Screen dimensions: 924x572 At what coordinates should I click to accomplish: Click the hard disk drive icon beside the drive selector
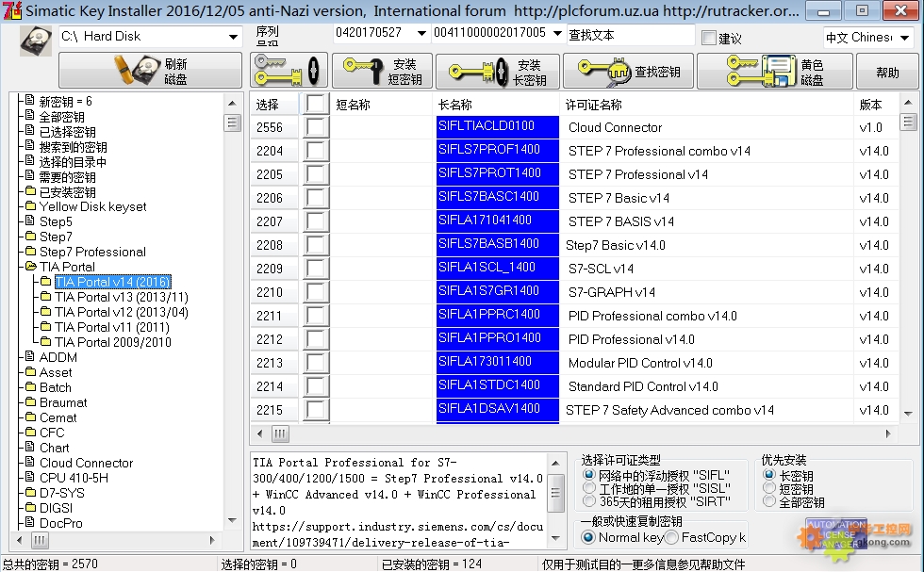point(36,41)
